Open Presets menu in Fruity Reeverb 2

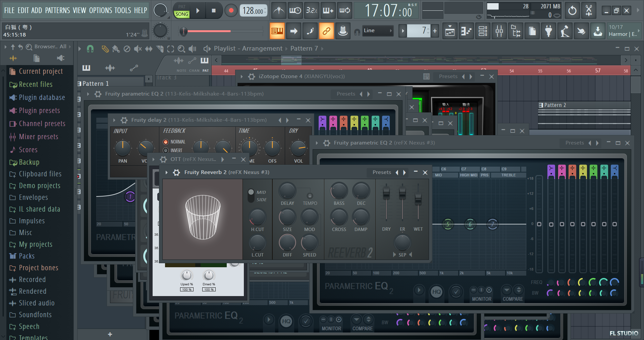pos(382,172)
